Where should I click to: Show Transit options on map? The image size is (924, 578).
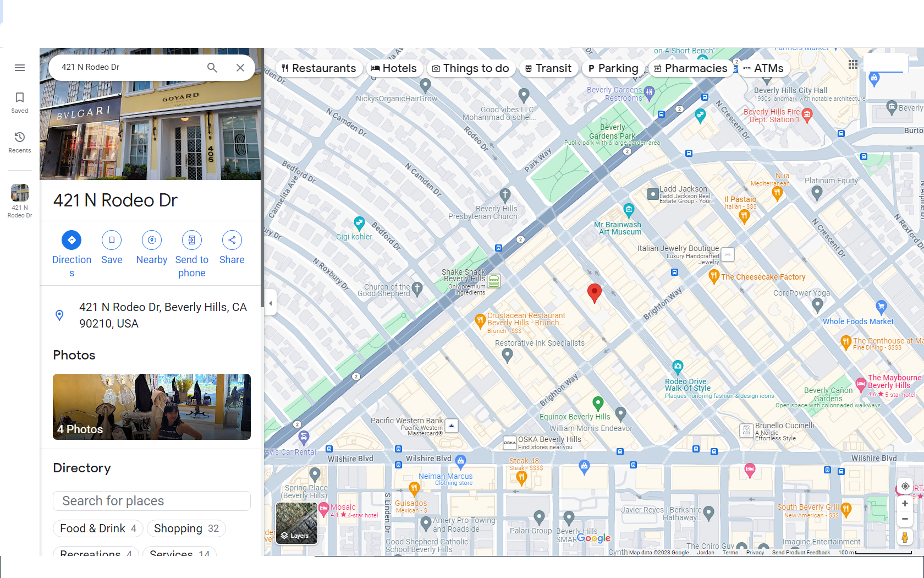click(x=548, y=68)
